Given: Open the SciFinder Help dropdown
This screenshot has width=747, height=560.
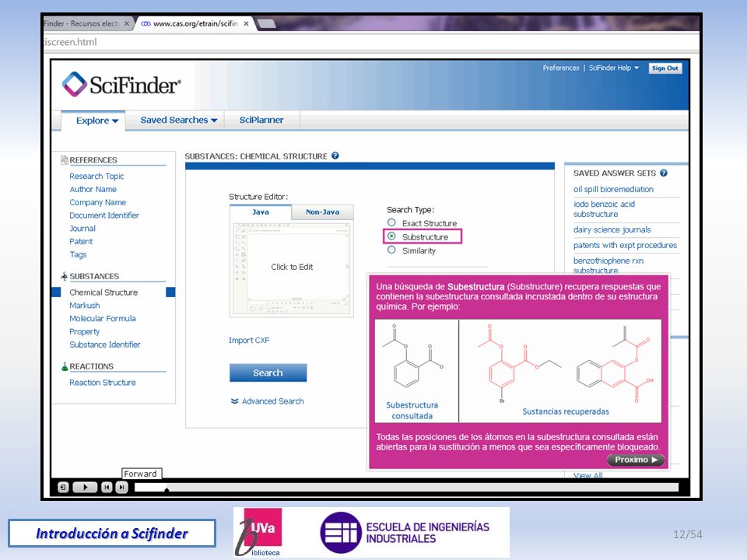Looking at the screenshot, I should point(614,68).
